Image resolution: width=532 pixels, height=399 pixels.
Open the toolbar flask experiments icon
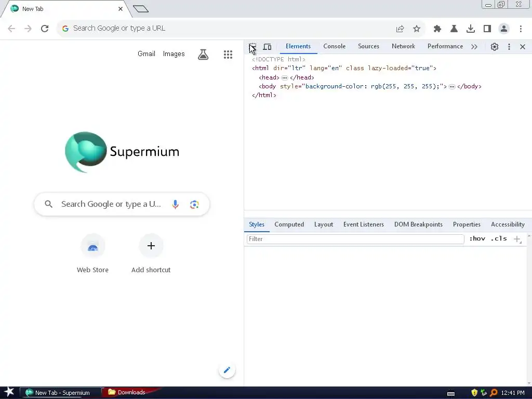point(454,29)
